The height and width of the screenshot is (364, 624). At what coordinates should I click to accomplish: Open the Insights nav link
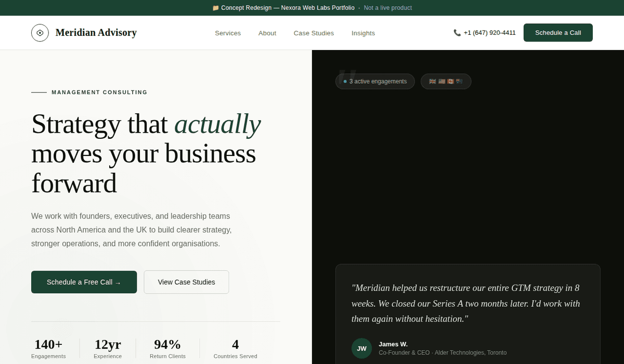tap(363, 33)
